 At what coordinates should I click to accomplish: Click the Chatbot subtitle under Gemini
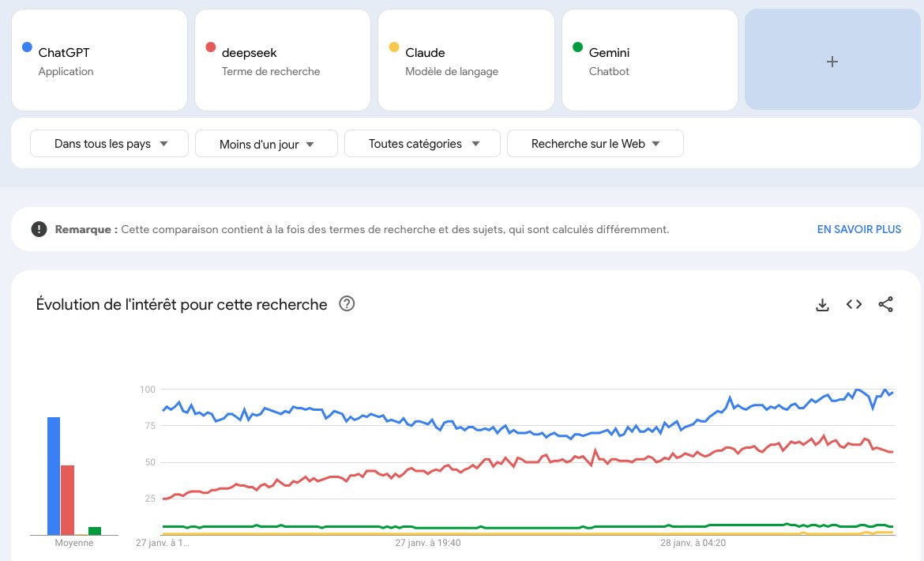click(x=610, y=71)
